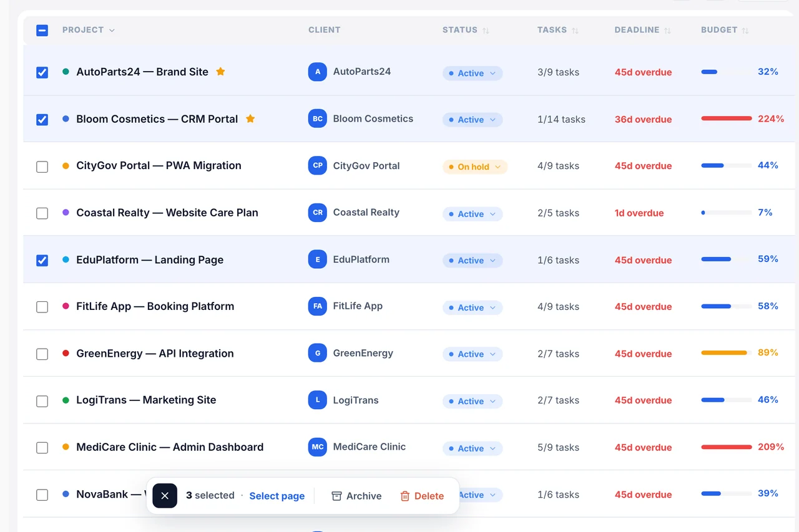Expand the status dropdown for GreenEnergy
This screenshot has width=799, height=532.
point(473,354)
